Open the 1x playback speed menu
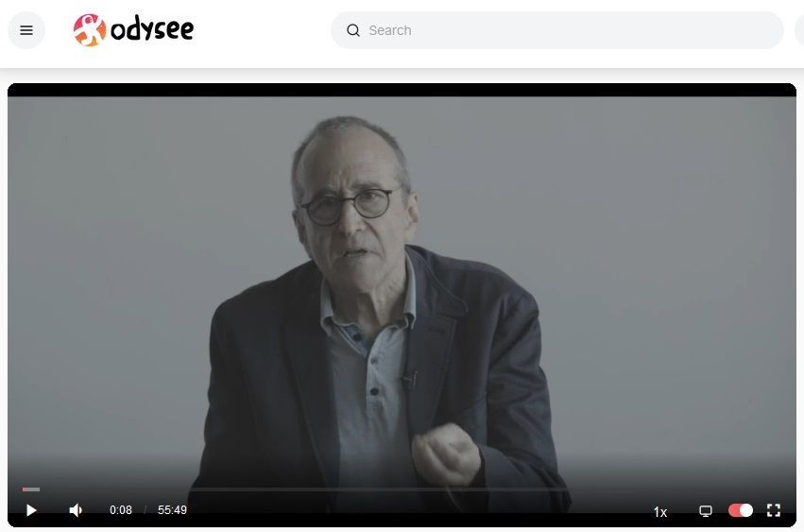This screenshot has width=804, height=532. point(659,511)
